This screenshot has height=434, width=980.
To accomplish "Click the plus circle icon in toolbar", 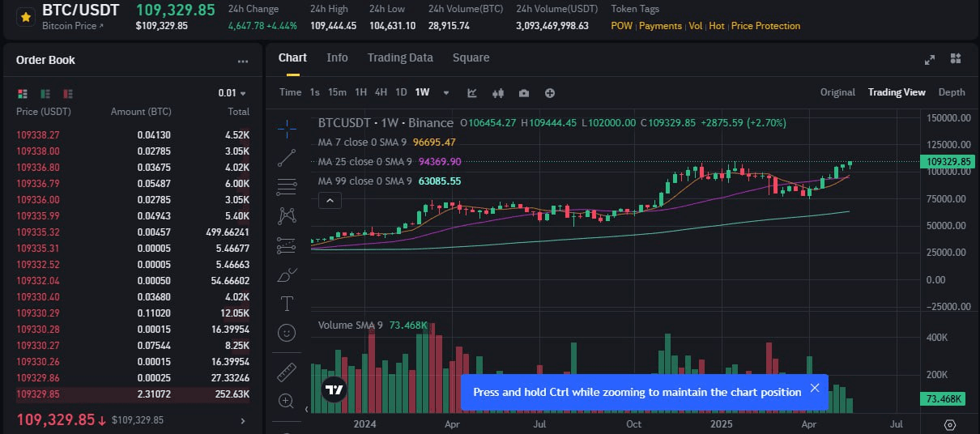I will point(550,92).
